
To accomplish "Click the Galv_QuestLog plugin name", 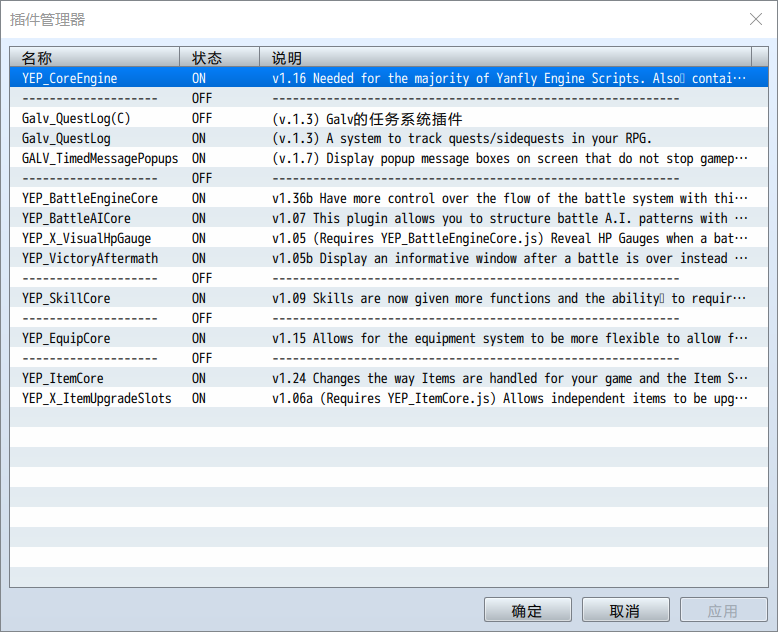I will click(66, 138).
